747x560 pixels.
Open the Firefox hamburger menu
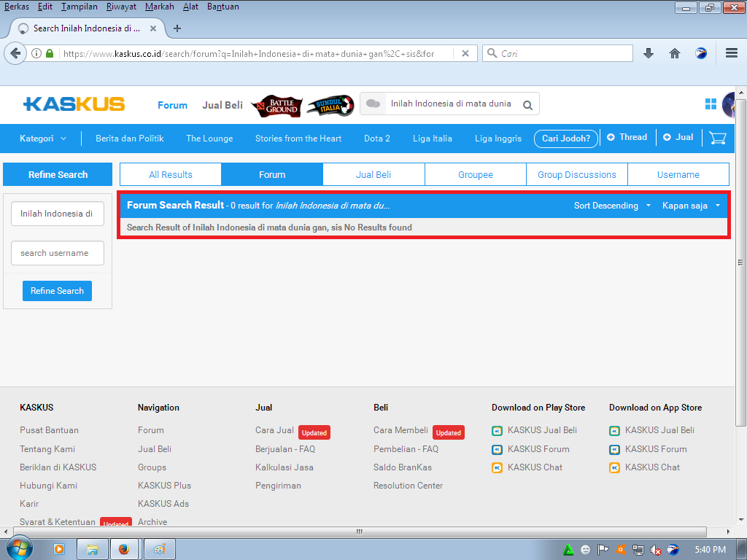(731, 53)
